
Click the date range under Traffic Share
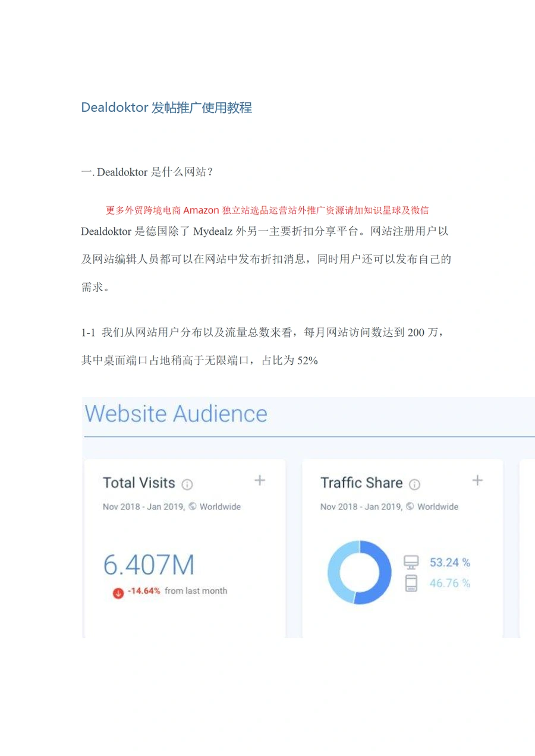click(x=361, y=507)
